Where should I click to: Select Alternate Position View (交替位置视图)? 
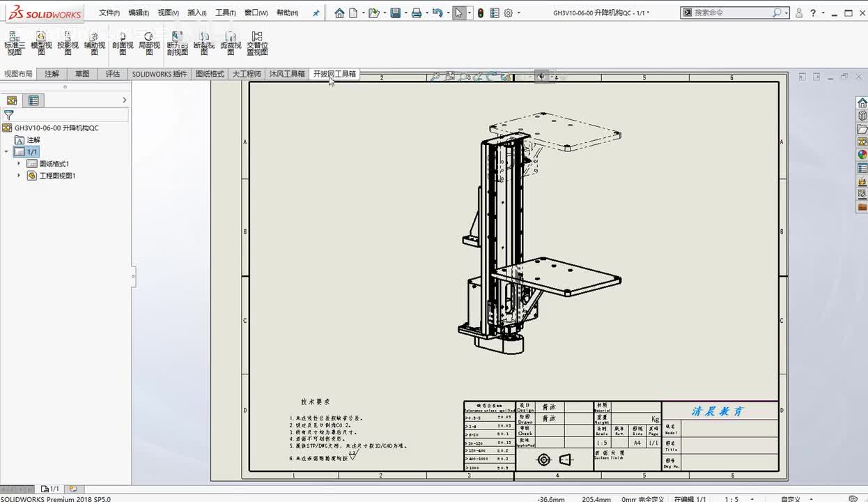tap(257, 43)
